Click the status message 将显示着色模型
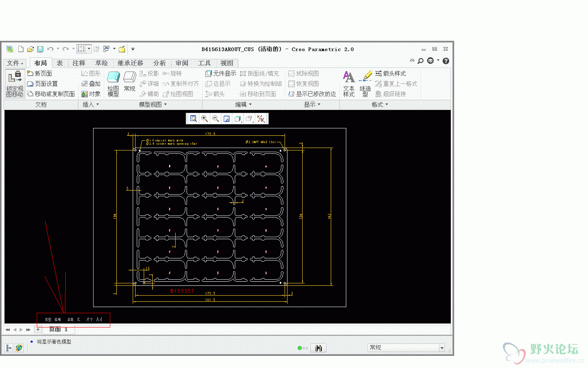 [x=54, y=341]
